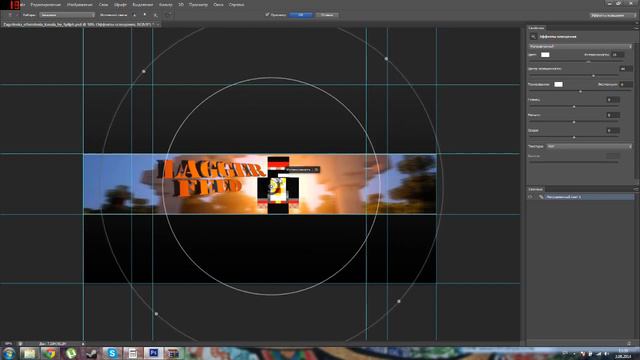Open Steam from the taskbar
This screenshot has height=360, width=640.
click(x=91, y=353)
